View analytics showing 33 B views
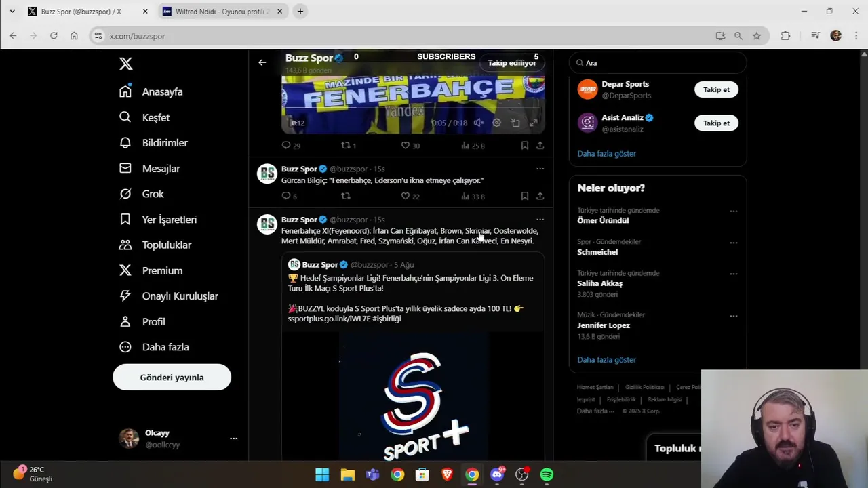The image size is (868, 488). (473, 197)
